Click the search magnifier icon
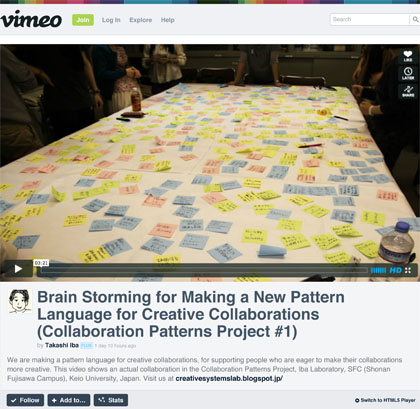The height and width of the screenshot is (409, 420). [x=415, y=19]
